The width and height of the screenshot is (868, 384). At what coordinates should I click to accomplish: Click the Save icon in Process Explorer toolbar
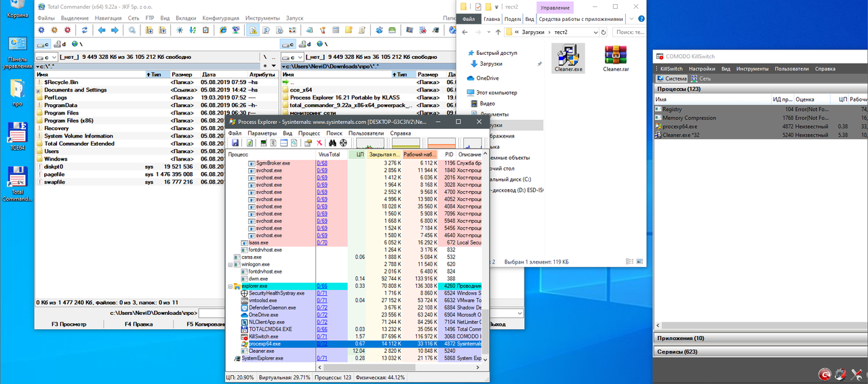point(235,143)
